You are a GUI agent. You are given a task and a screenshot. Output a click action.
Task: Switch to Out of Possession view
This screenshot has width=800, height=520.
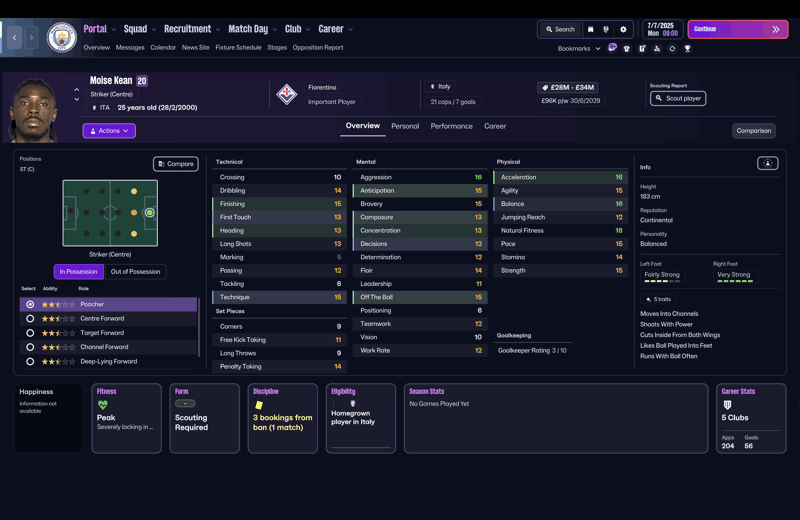point(135,271)
